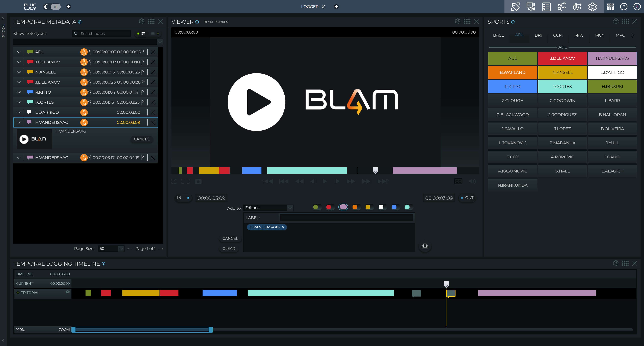Play the video in transport controls
Image resolution: width=644 pixels, height=346 pixels.
click(x=325, y=181)
